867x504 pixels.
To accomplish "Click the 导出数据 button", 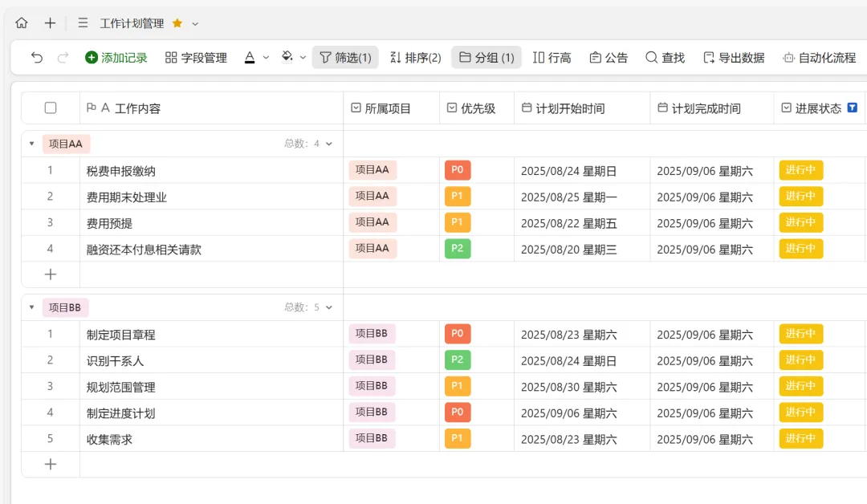I will 733,57.
